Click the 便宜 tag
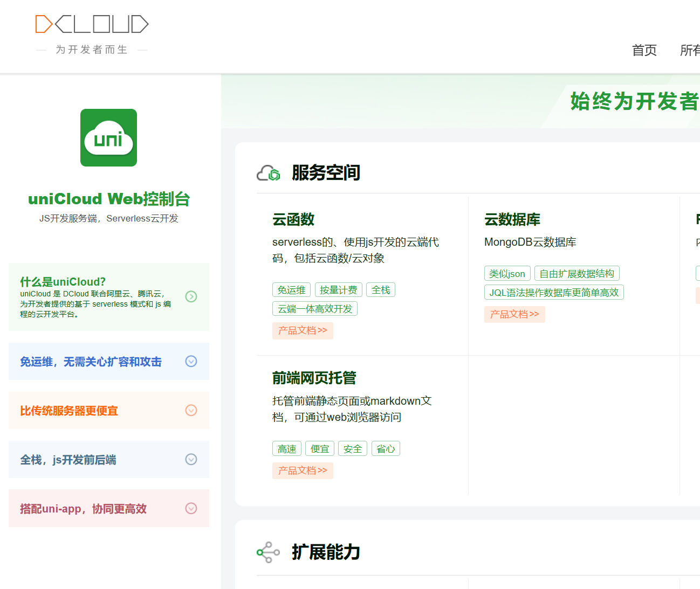700x589 pixels. point(320,449)
